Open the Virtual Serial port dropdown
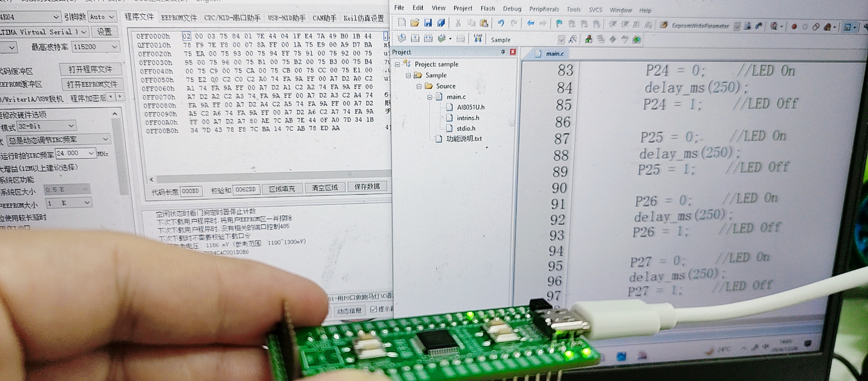The height and width of the screenshot is (381, 868). (44, 32)
